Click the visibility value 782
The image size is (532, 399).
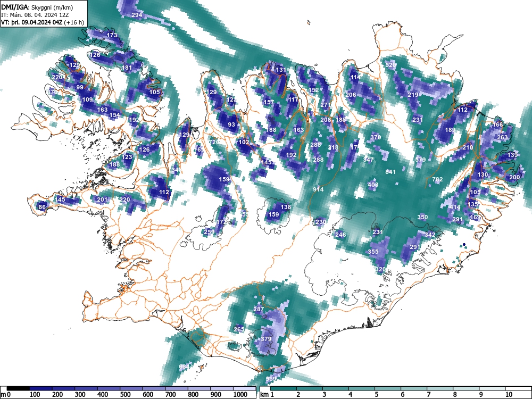pyautogui.click(x=438, y=179)
